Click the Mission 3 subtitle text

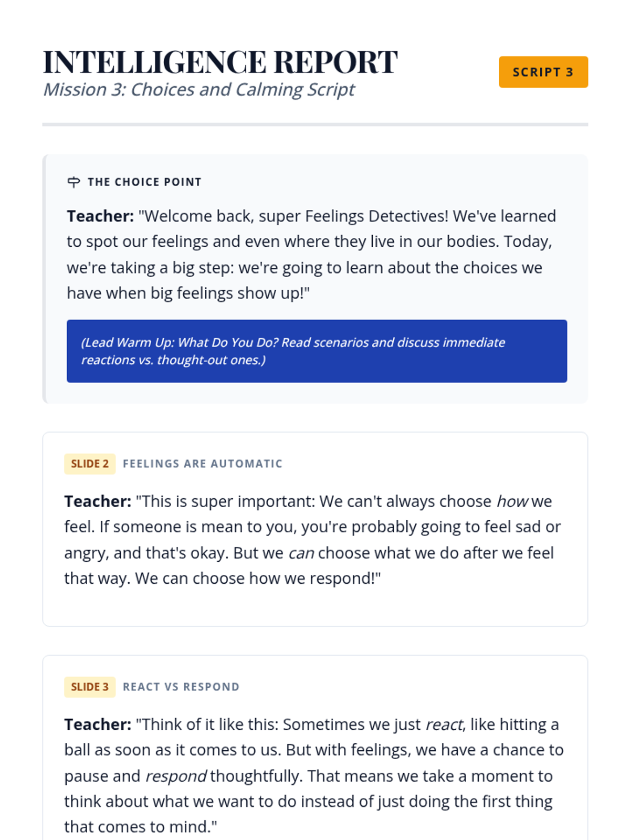[199, 90]
